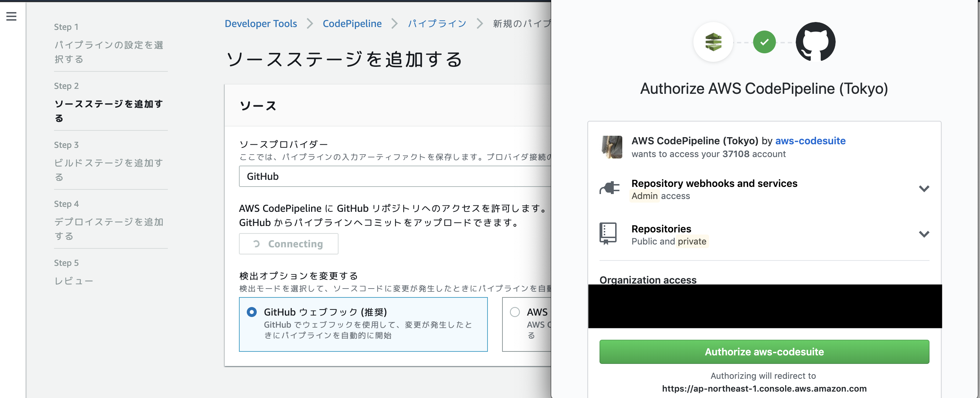The width and height of the screenshot is (980, 398).
Task: Open CodePipeline breadcrumb link
Action: [x=352, y=23]
